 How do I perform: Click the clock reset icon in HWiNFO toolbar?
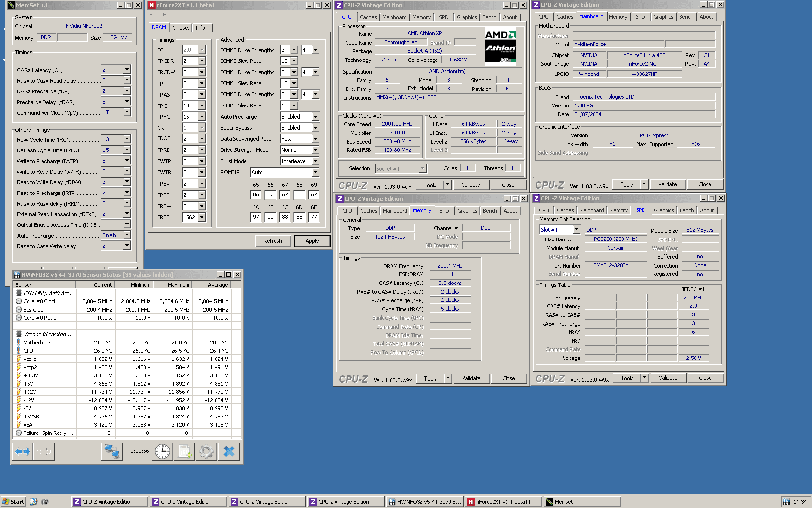click(162, 451)
